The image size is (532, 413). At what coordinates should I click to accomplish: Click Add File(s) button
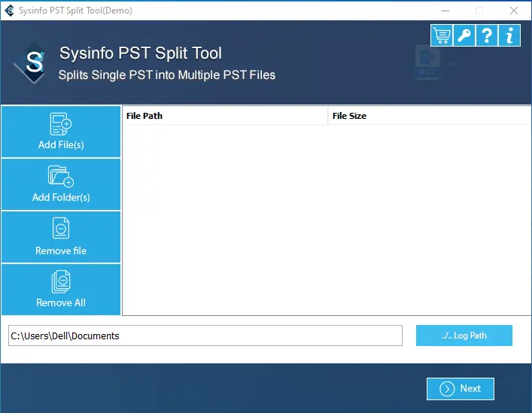click(x=61, y=132)
